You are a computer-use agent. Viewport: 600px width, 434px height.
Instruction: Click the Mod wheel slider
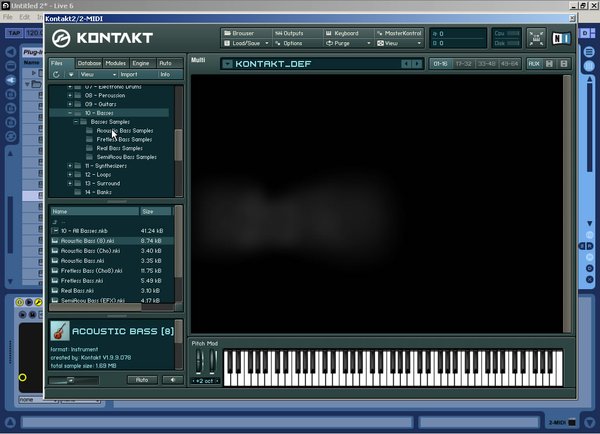pos(212,362)
